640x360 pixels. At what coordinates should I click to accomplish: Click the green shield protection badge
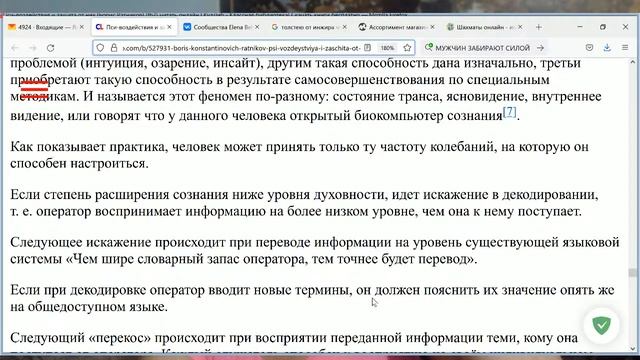click(602, 325)
